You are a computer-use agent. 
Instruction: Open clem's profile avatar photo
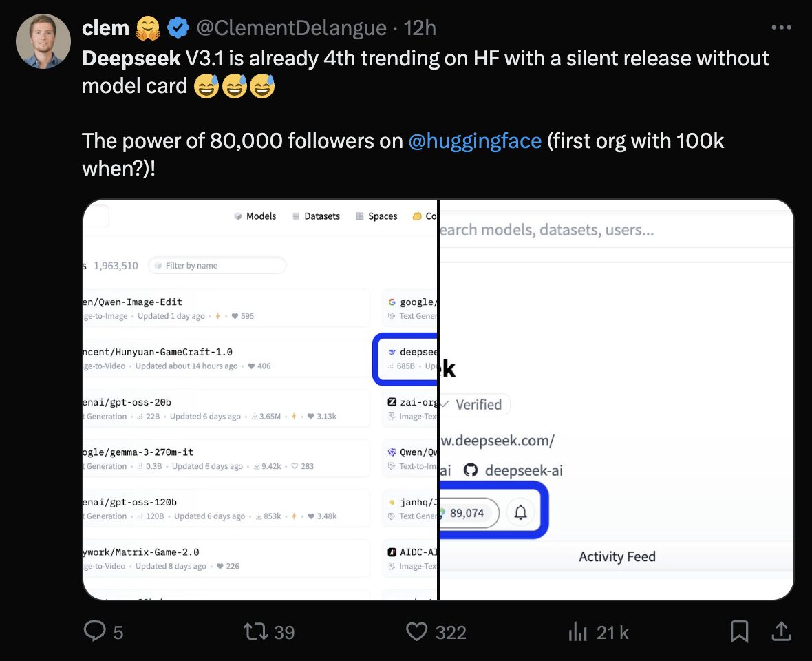click(43, 41)
